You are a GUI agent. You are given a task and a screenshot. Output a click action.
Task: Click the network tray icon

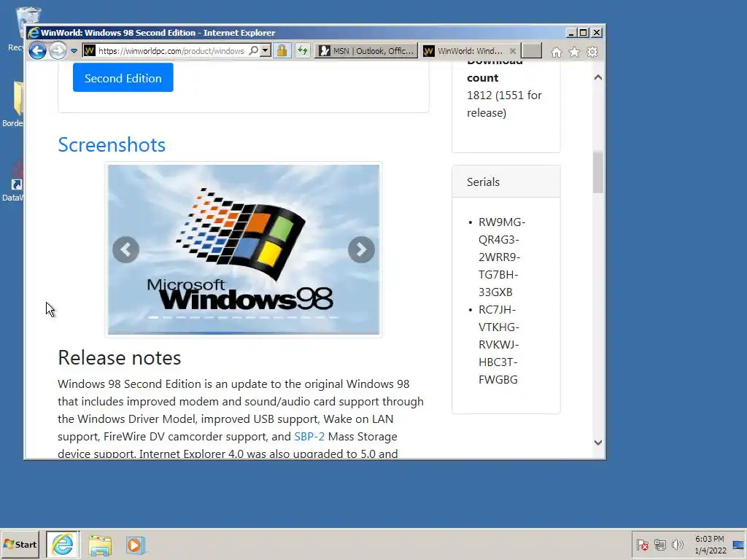tap(659, 544)
